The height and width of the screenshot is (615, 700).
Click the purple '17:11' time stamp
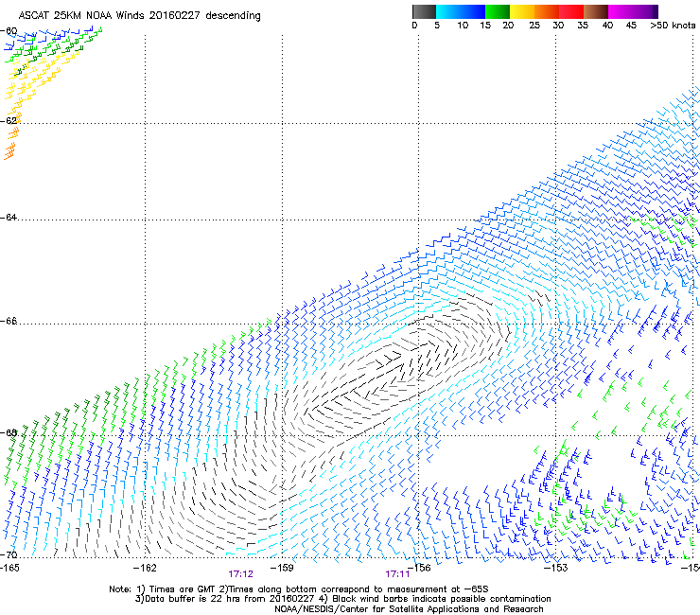click(397, 574)
